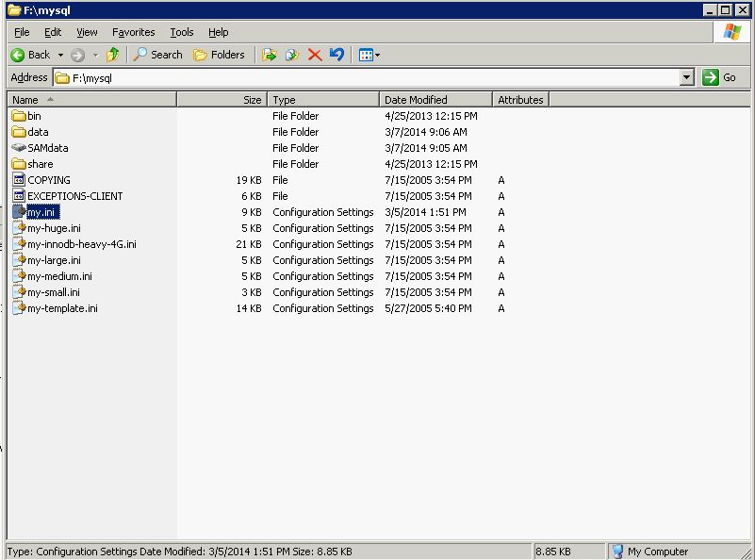Click the Forward arrow icon
The image size is (755, 560).
click(x=77, y=55)
